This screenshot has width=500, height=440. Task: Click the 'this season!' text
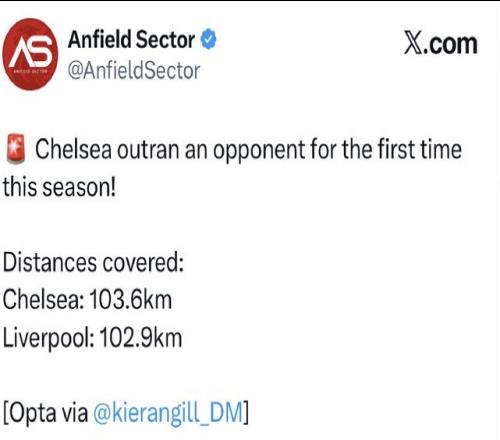[x=59, y=187]
